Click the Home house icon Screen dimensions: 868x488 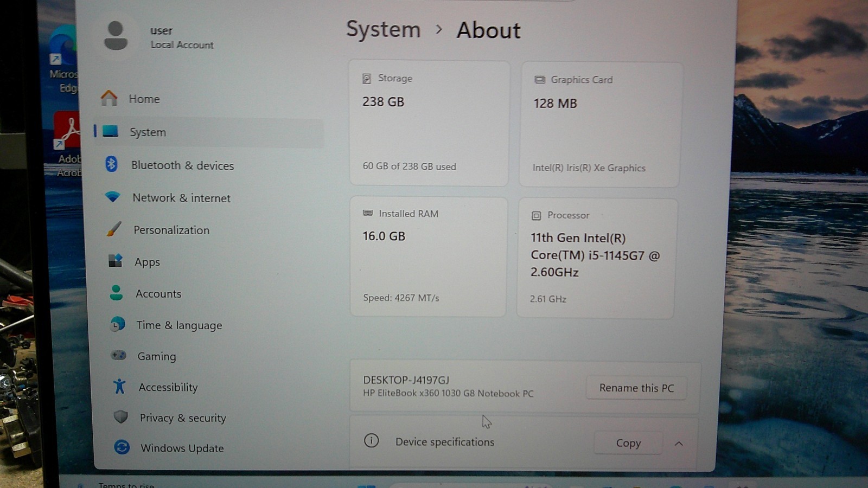[109, 98]
